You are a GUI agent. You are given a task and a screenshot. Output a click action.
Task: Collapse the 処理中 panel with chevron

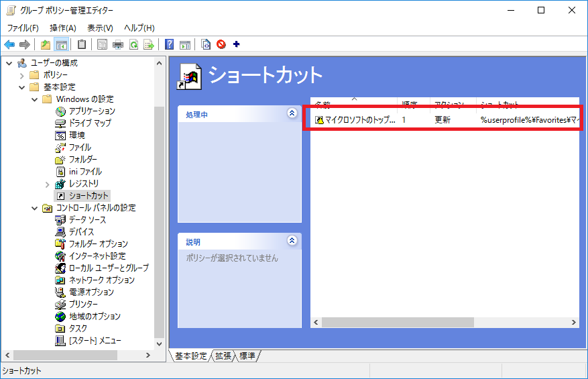pos(292,114)
